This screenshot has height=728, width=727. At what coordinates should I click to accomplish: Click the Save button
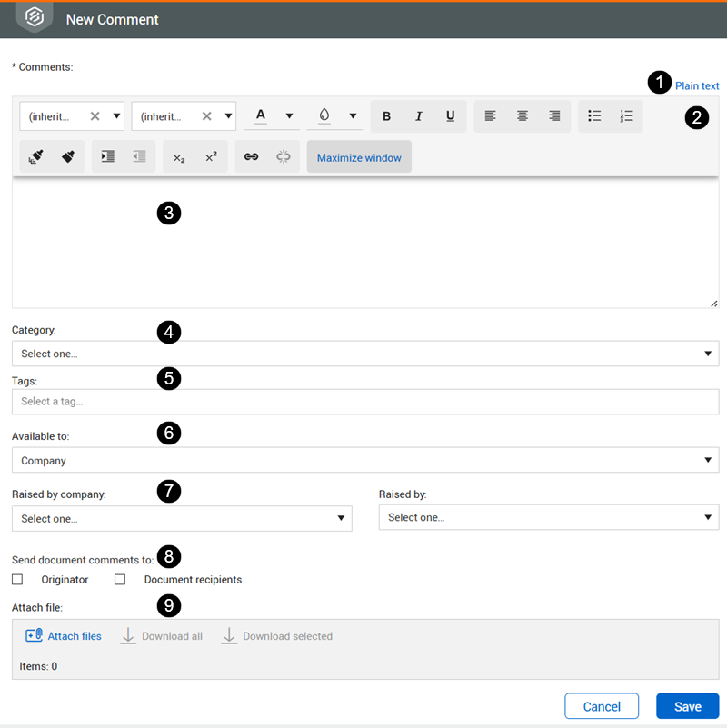(687, 706)
